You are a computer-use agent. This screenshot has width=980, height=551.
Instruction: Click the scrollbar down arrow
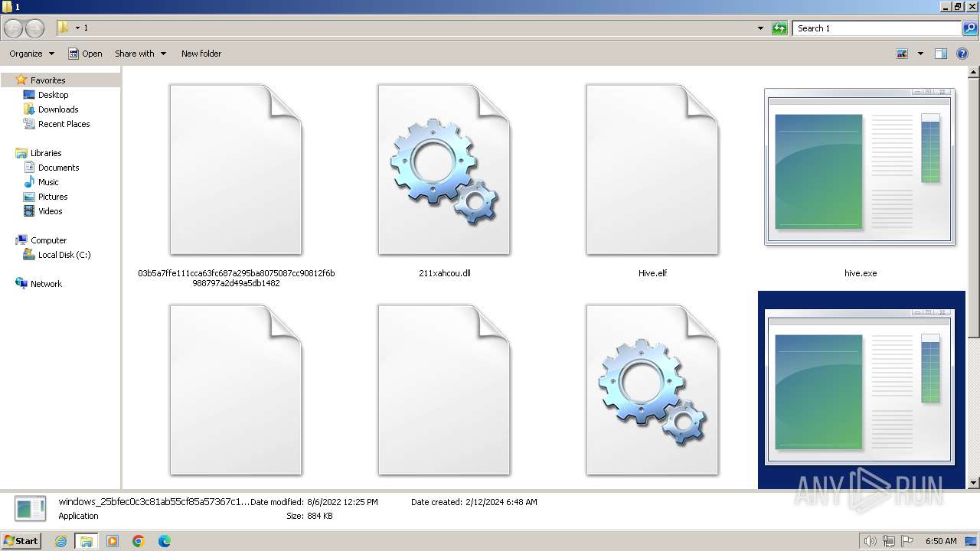[x=974, y=483]
